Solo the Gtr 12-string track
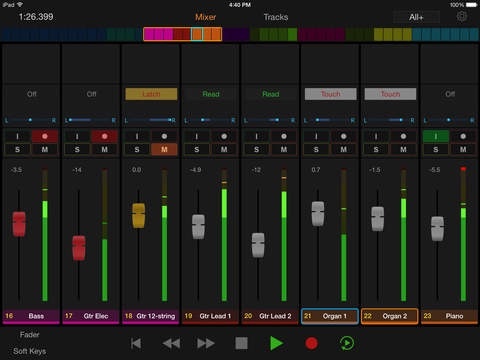 tap(137, 149)
